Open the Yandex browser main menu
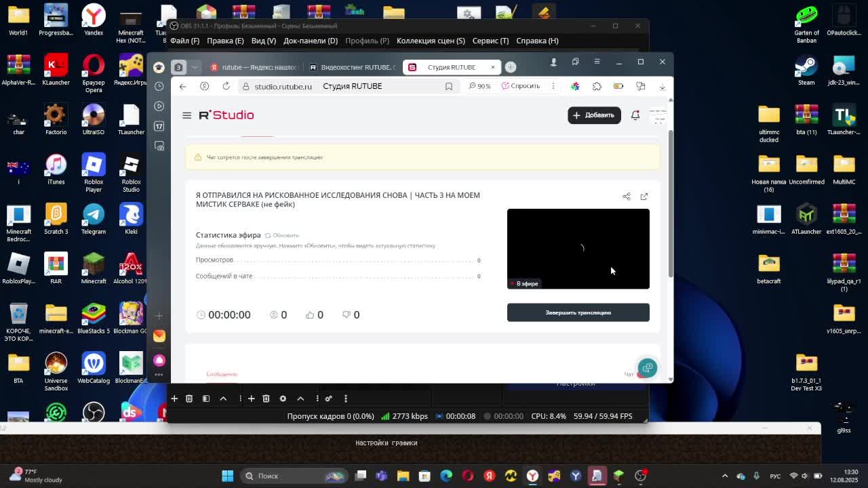The width and height of the screenshot is (868, 488). [597, 62]
